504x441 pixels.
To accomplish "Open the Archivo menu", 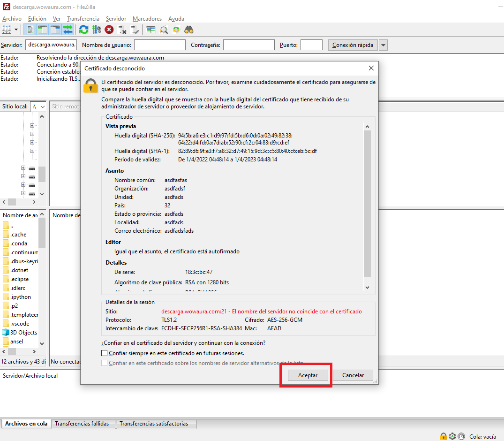I will (12, 19).
